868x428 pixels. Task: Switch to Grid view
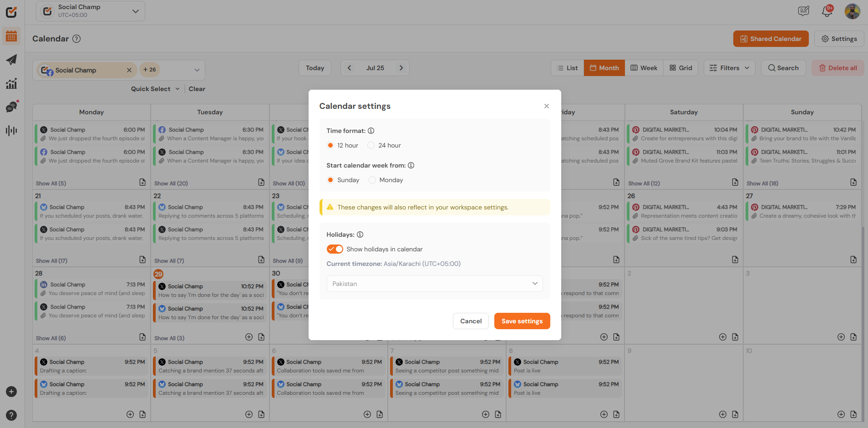point(680,68)
